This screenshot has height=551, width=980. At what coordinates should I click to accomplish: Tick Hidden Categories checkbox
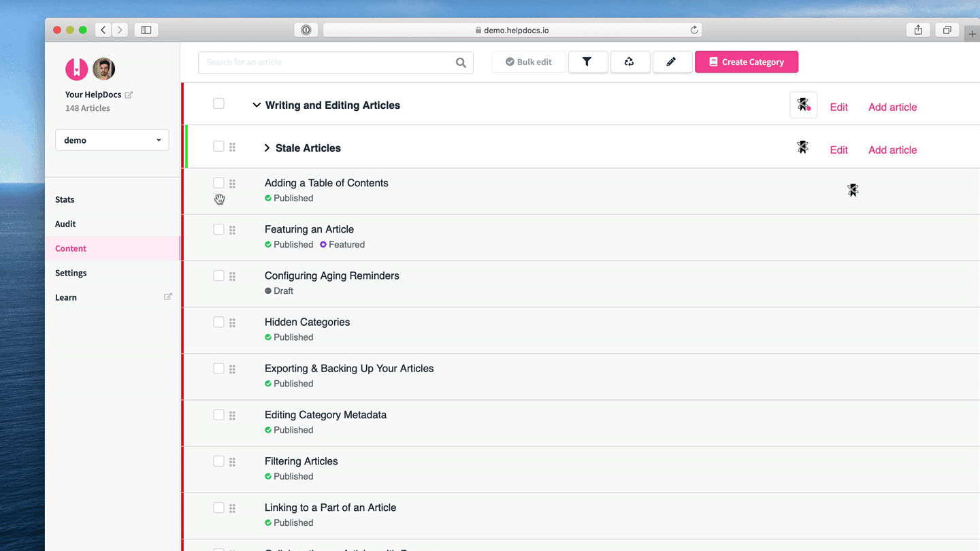pyautogui.click(x=218, y=322)
